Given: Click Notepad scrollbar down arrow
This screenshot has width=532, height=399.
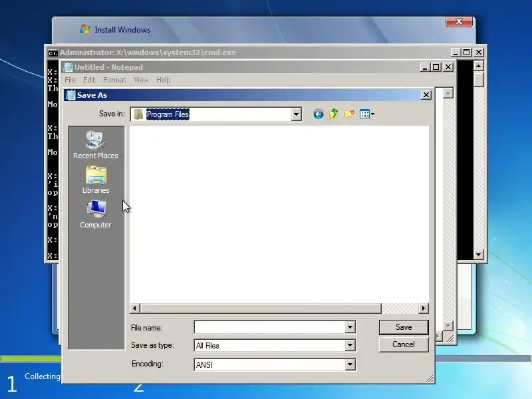Looking at the screenshot, I should [x=448, y=326].
